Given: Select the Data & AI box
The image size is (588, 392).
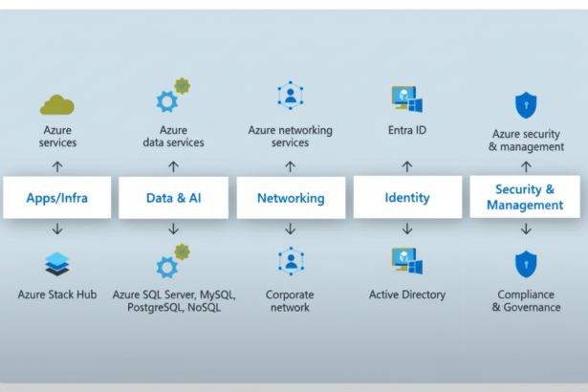Looking at the screenshot, I should [173, 198].
